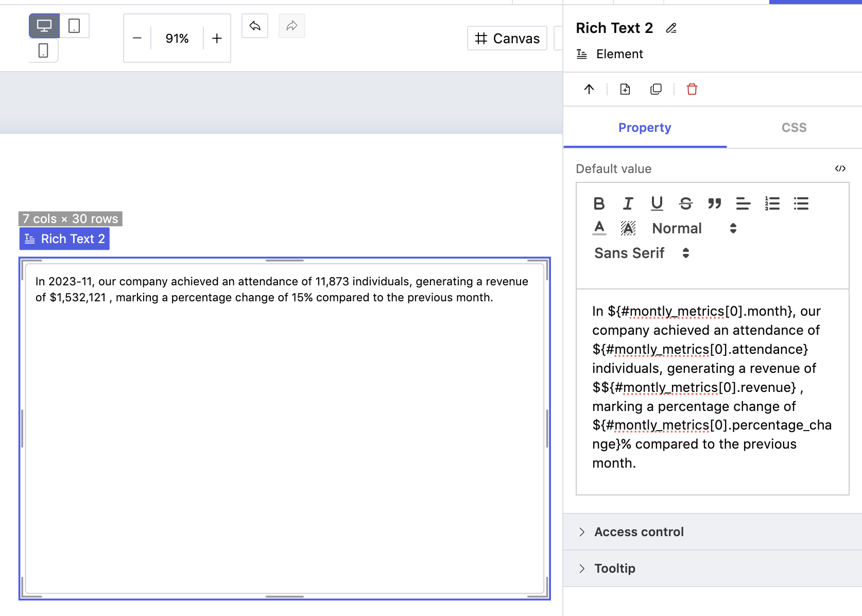
Task: Click the Canvas button
Action: click(507, 39)
